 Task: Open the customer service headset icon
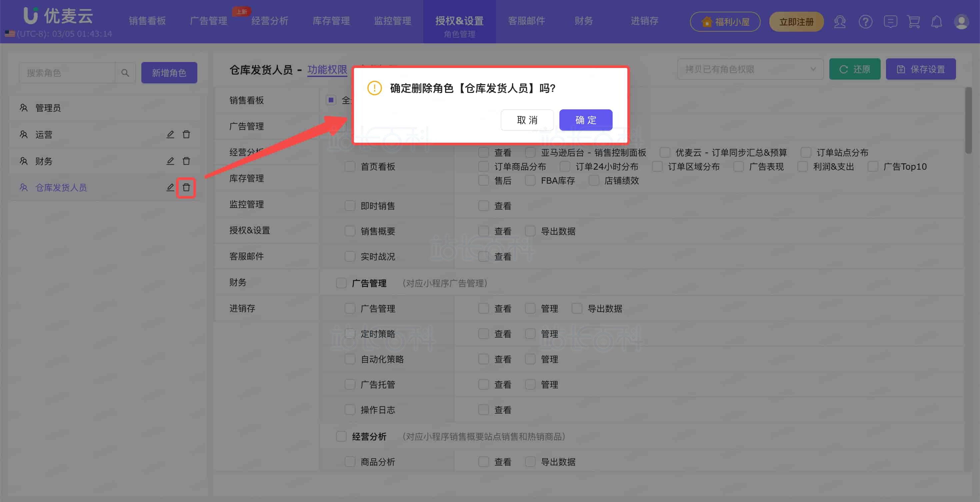(840, 22)
